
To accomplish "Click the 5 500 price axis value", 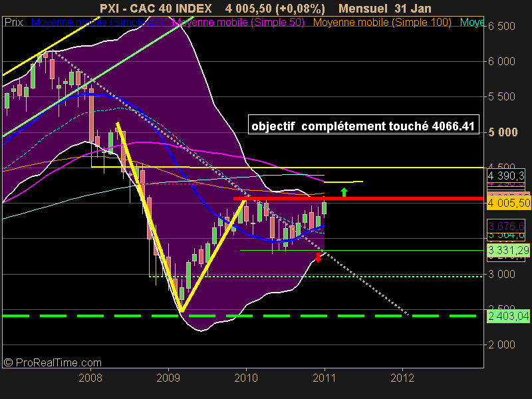I will pos(502,96).
